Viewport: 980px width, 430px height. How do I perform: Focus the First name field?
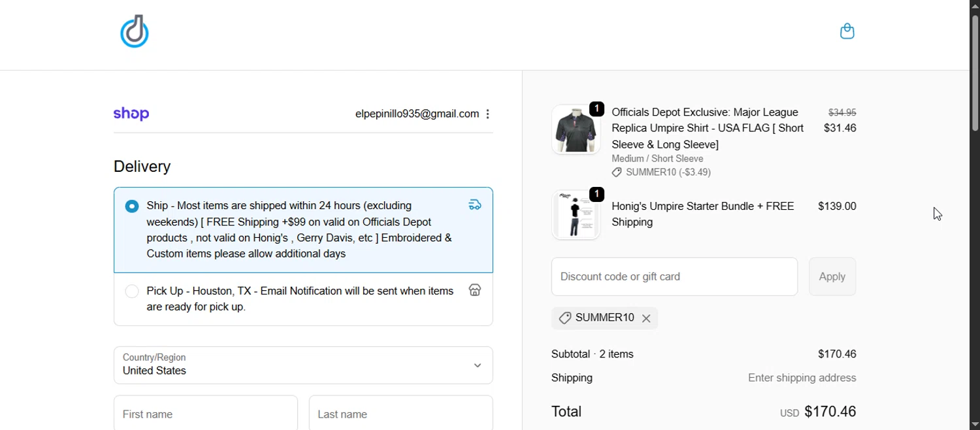point(206,413)
